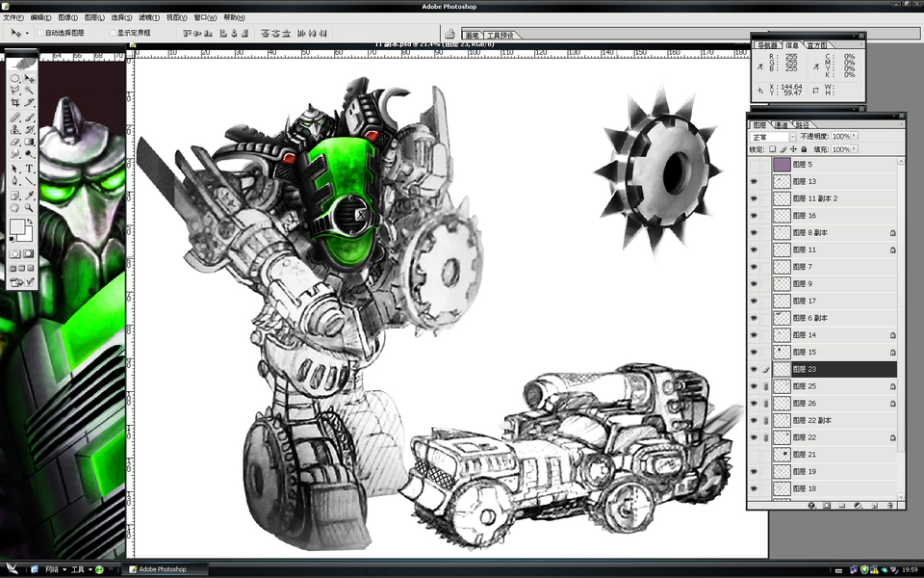
Task: Select the Slice tool
Action: tap(29, 102)
